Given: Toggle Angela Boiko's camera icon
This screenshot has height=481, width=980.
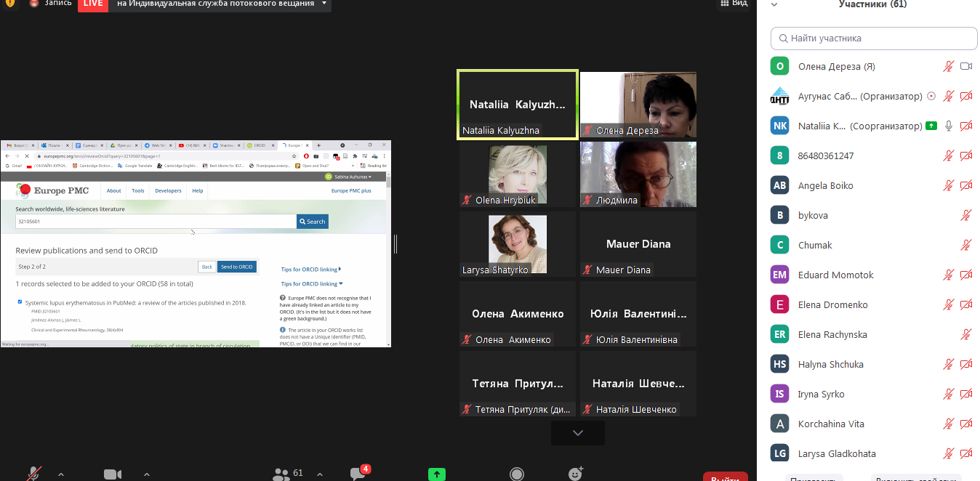Looking at the screenshot, I should click(x=966, y=185).
